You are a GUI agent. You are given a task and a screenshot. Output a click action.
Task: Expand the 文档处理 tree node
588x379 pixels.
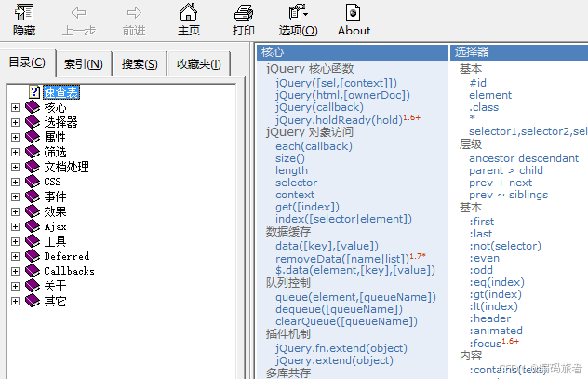[x=15, y=167]
